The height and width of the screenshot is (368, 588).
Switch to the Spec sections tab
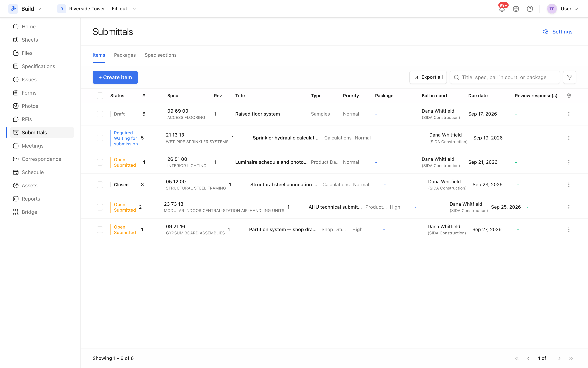(161, 55)
